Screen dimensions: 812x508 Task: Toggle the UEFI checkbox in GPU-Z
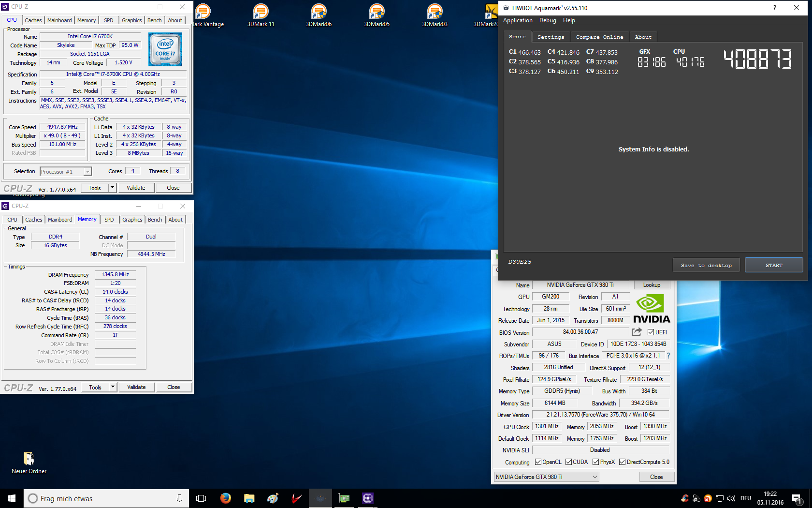pos(651,332)
